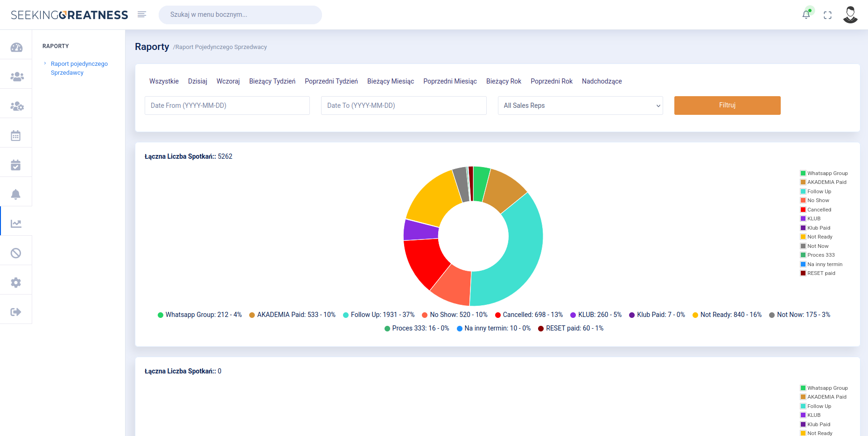868x436 pixels.
Task: Click the Date From input field
Action: [227, 105]
